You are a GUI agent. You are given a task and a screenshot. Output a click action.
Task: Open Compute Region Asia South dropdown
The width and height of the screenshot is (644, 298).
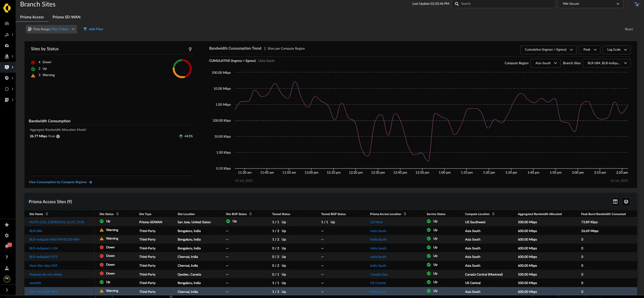point(546,63)
